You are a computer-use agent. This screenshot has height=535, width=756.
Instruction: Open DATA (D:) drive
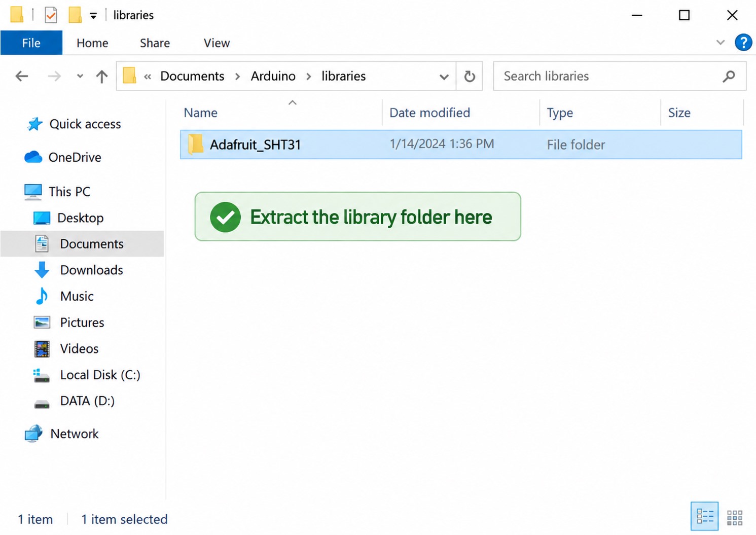click(87, 401)
